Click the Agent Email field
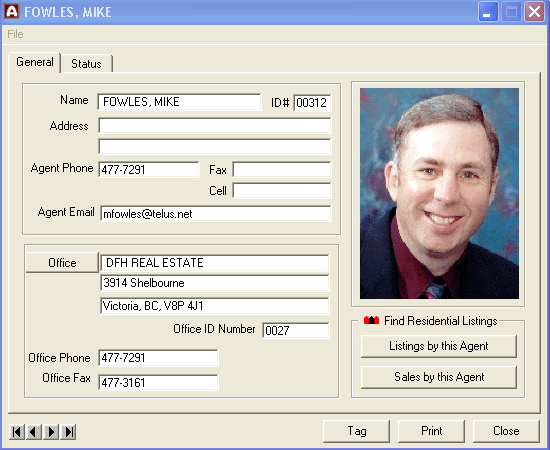550x450 pixels. pyautogui.click(x=216, y=214)
